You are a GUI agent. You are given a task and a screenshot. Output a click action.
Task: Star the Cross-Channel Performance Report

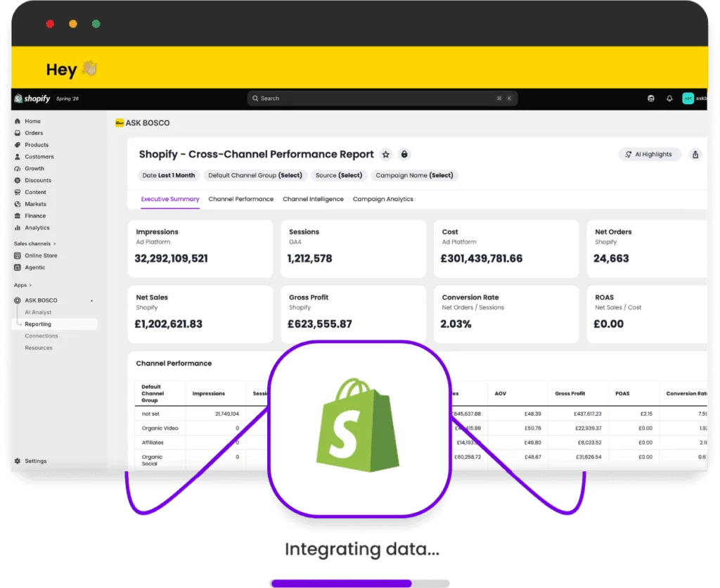(386, 154)
